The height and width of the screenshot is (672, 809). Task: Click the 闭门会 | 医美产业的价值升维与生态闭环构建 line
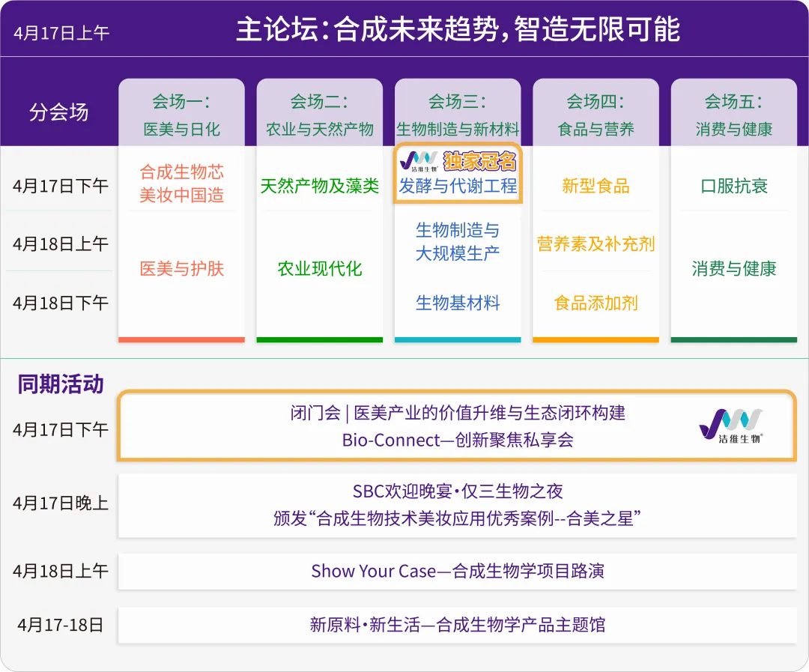(458, 413)
